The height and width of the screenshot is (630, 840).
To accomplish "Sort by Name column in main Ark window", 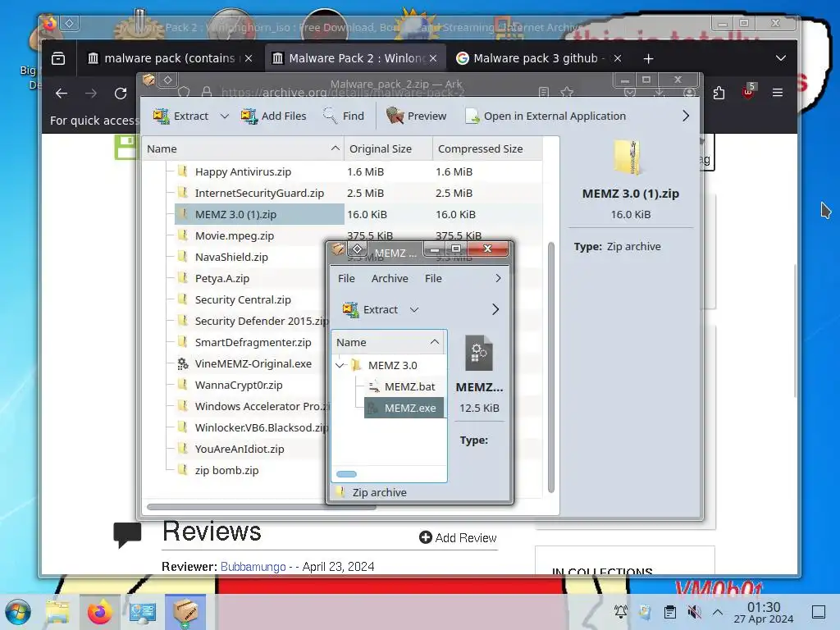I will [x=243, y=149].
